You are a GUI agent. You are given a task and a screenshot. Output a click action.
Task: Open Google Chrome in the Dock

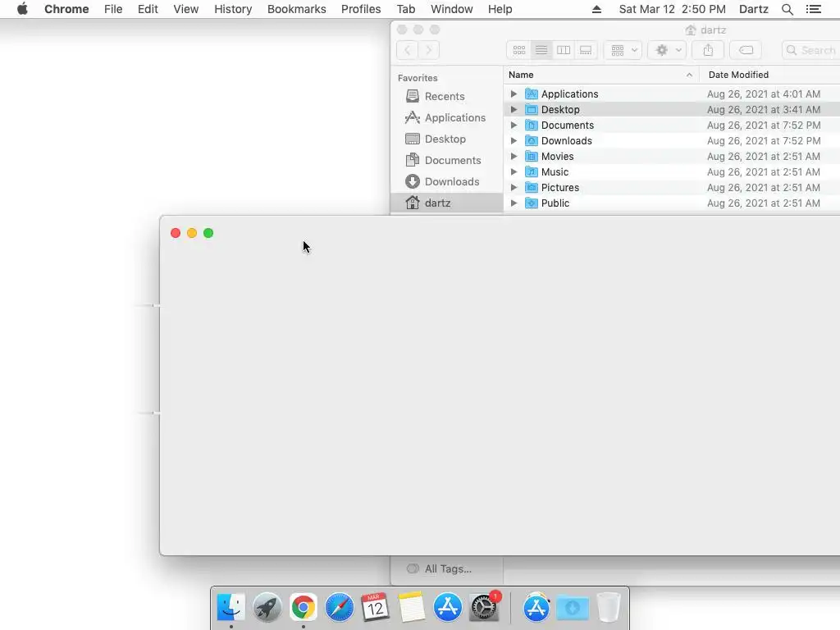(304, 608)
